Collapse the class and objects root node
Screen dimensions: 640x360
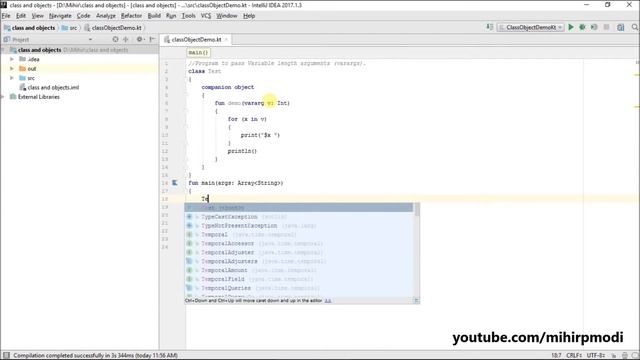click(x=3, y=50)
